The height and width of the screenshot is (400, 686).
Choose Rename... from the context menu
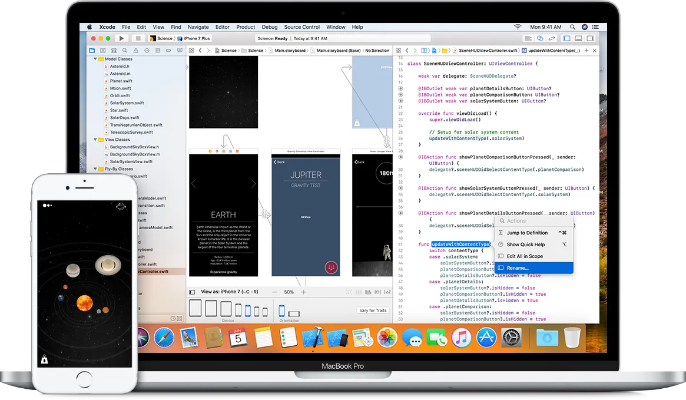coord(520,267)
